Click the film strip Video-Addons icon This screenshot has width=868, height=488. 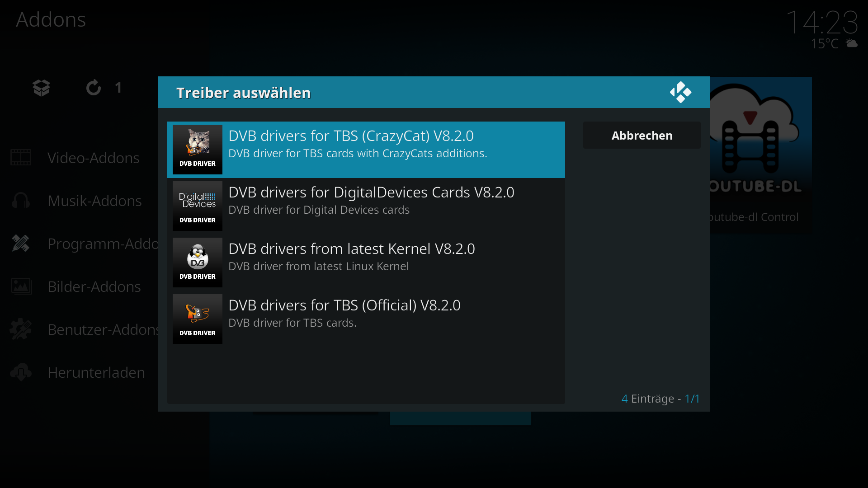21,158
